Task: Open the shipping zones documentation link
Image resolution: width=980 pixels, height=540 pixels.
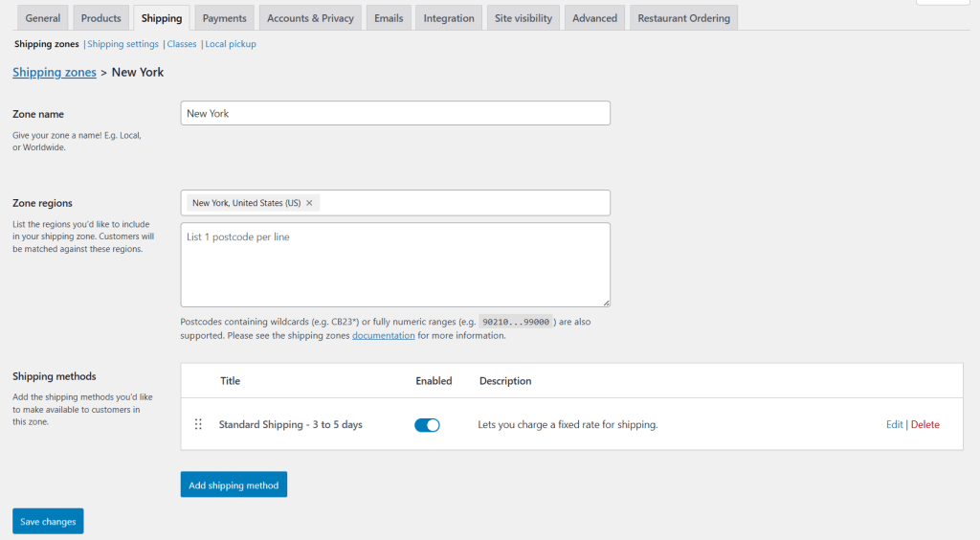Action: coord(383,336)
